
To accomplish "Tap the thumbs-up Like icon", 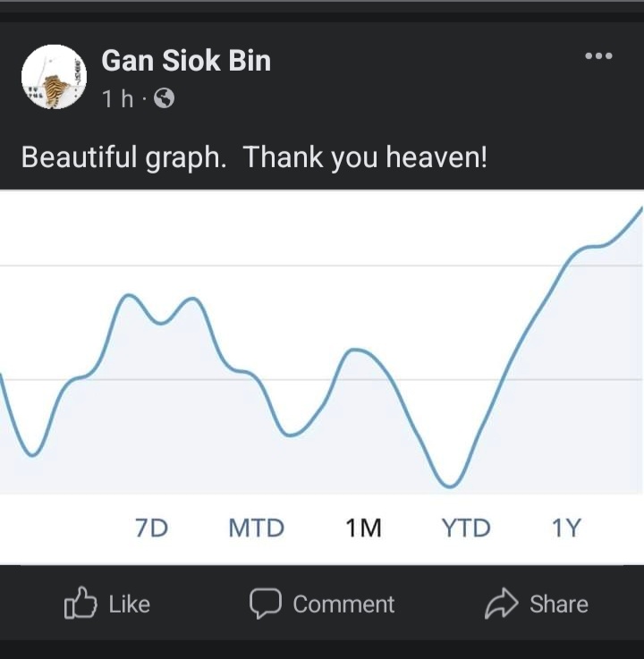I will pos(80,604).
